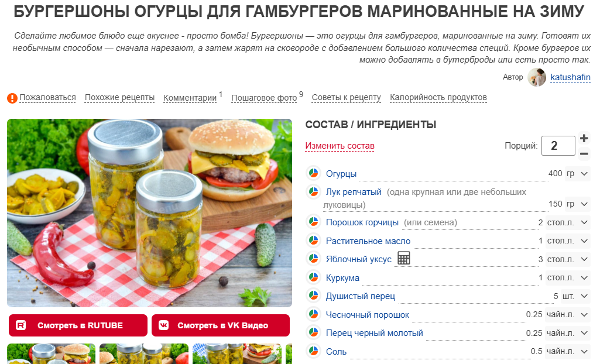Click the calculator icon next to Яблочный уксус
The height and width of the screenshot is (364, 600).
coord(404,258)
